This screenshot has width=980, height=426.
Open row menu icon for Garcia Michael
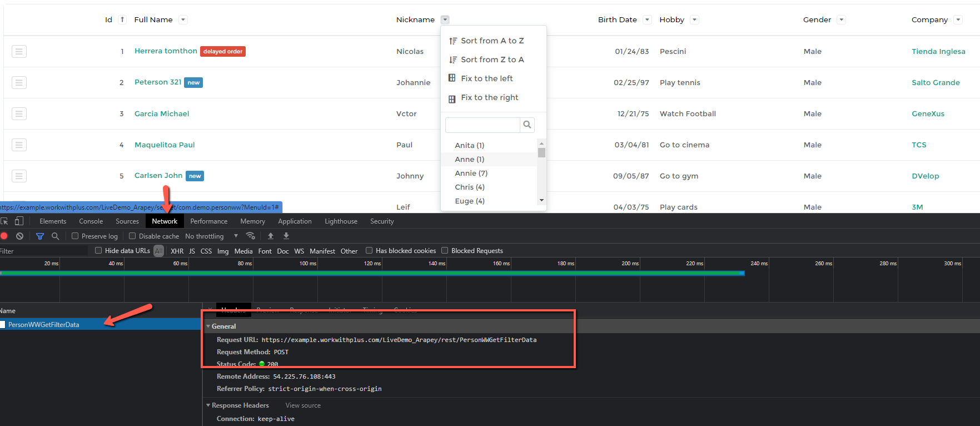19,114
